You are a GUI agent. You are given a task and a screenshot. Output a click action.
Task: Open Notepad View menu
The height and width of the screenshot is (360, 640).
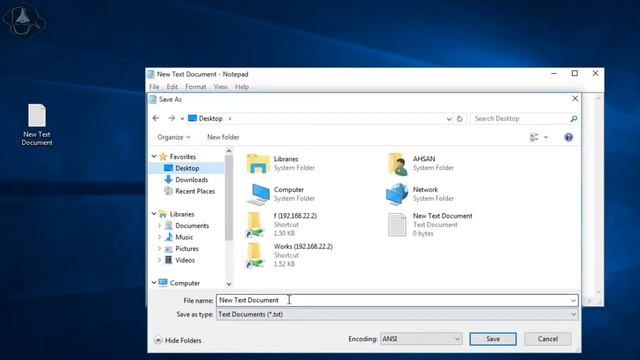tap(220, 87)
